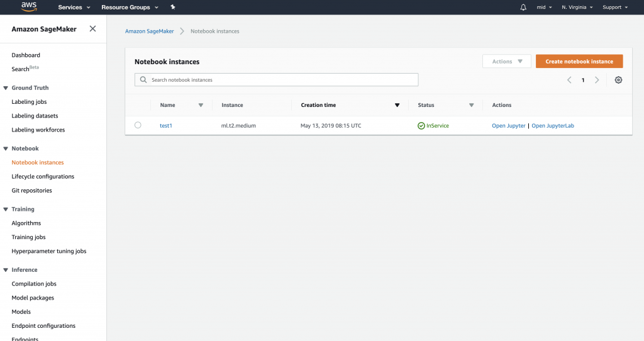This screenshot has width=644, height=341.
Task: Open the Support dropdown menu
Action: click(615, 8)
